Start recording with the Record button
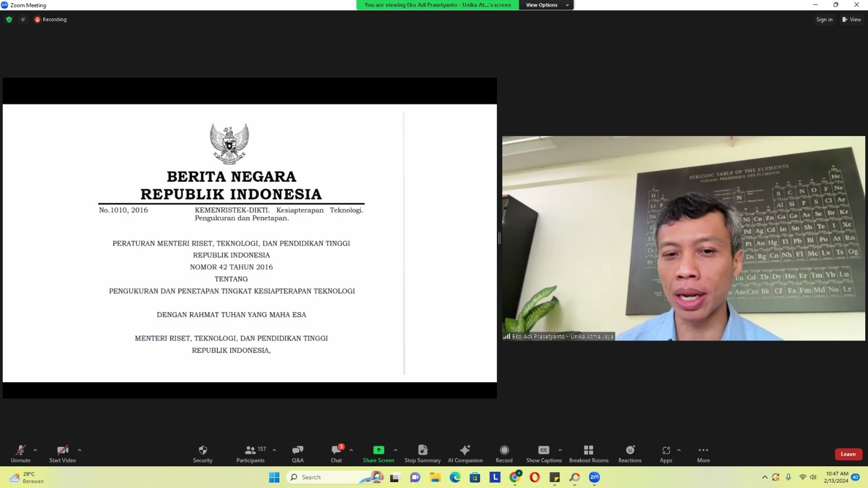The height and width of the screenshot is (488, 868). tap(503, 453)
